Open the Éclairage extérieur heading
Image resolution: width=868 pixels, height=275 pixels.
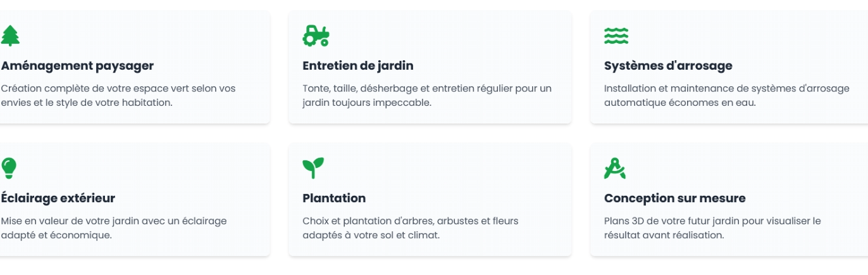pyautogui.click(x=58, y=198)
